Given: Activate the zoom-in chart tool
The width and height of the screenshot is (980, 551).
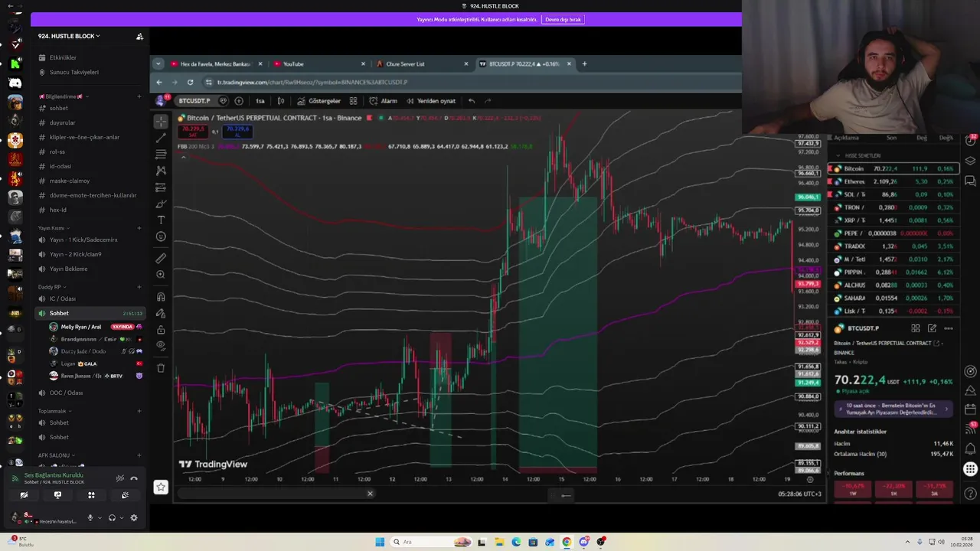Looking at the screenshot, I should click(161, 275).
